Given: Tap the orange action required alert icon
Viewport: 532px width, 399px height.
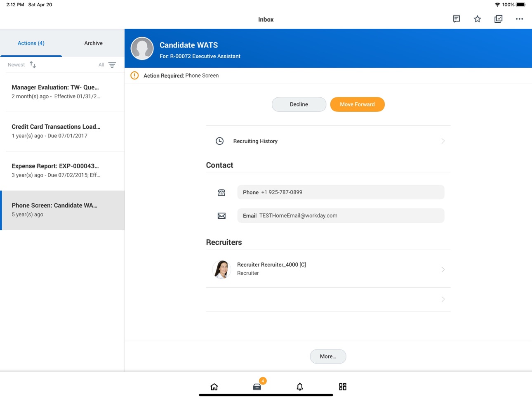Looking at the screenshot, I should (134, 76).
